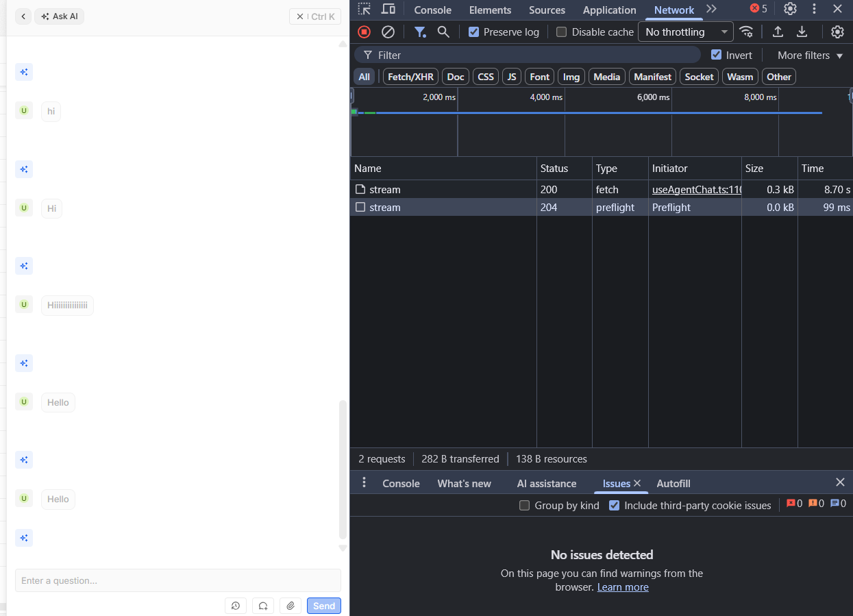Click the Filter text input
This screenshot has height=616, width=853.
point(528,55)
